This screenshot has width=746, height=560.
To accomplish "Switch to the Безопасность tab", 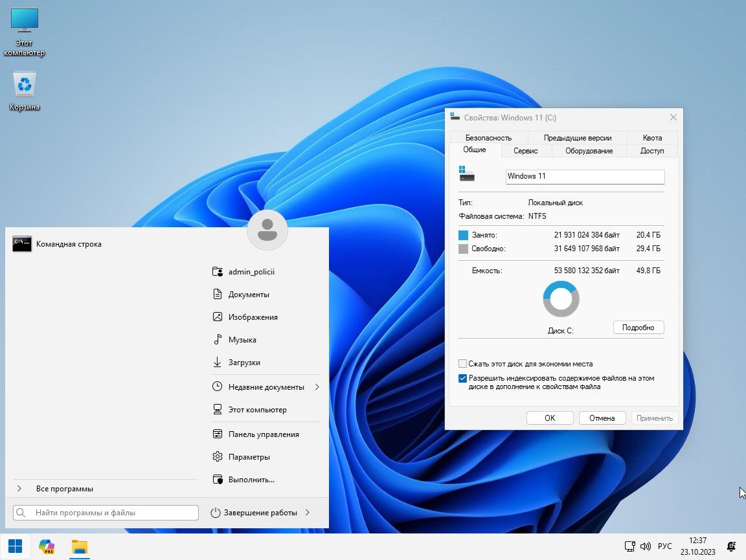I will pos(489,138).
